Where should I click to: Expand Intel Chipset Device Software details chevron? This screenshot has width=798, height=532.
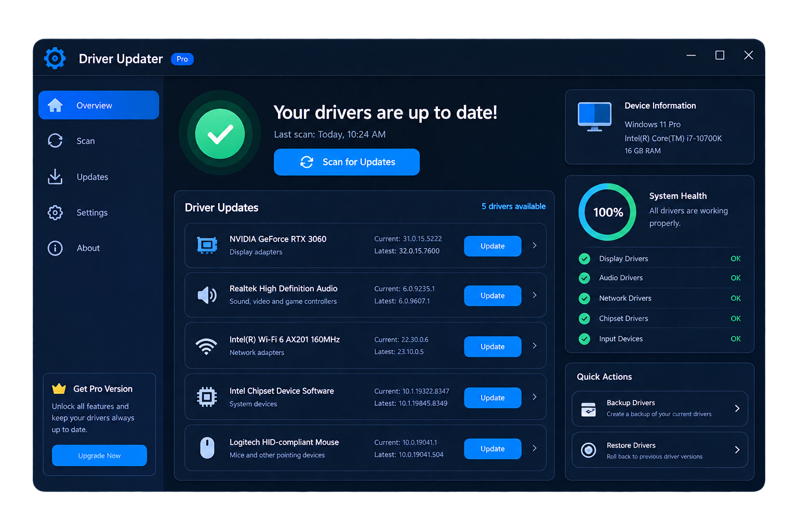coord(535,397)
